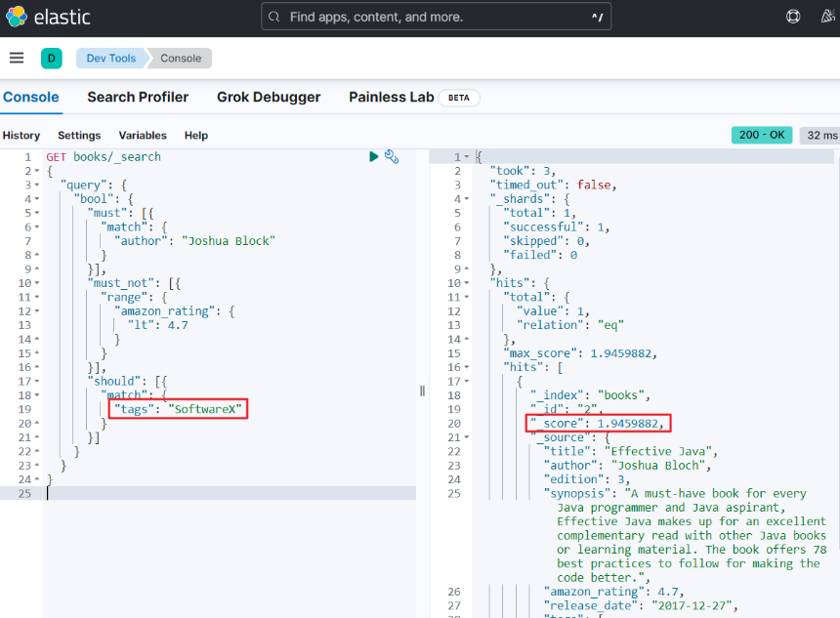840x618 pixels.
Task: Open the Grok Debugger tab
Action: click(269, 97)
